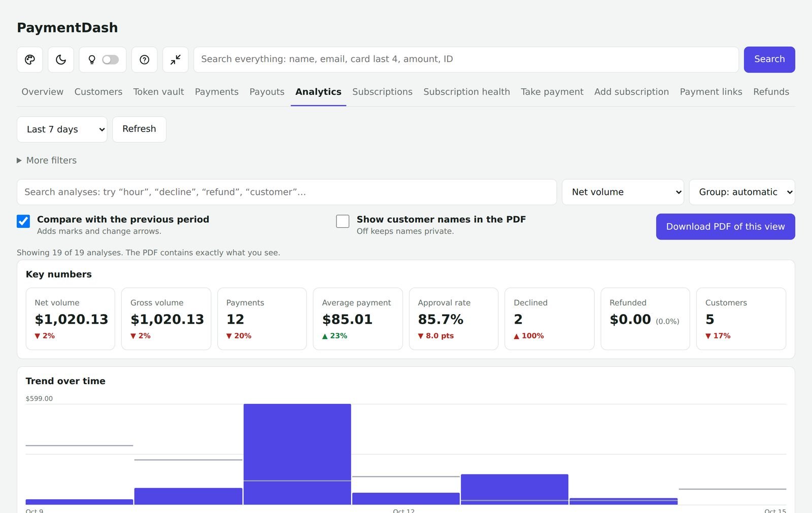This screenshot has width=812, height=513.
Task: Go to the Refunds tab
Action: pyautogui.click(x=771, y=92)
